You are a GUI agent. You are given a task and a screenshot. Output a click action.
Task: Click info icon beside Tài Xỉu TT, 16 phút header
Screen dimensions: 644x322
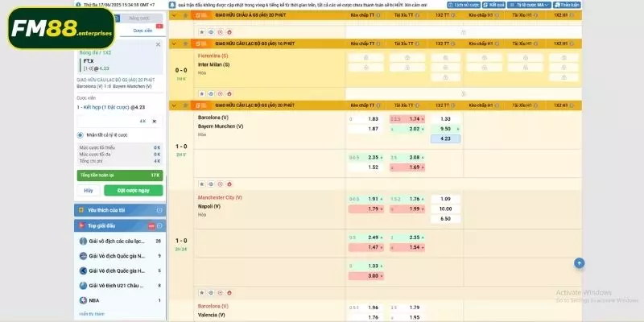pyautogui.click(x=418, y=43)
